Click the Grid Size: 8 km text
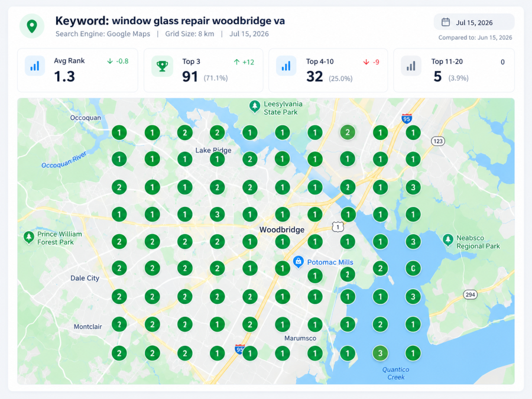Screen dimensions: 532x399 click(x=190, y=34)
